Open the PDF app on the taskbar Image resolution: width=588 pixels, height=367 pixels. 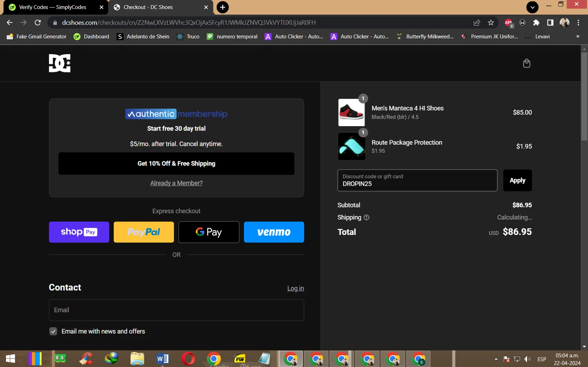click(x=240, y=358)
